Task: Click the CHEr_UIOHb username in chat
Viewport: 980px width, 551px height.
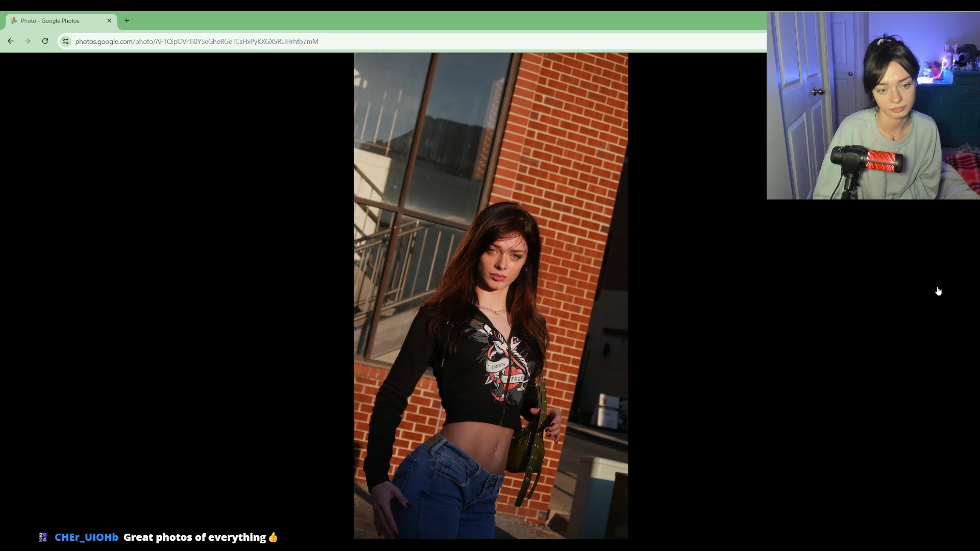Action: click(86, 537)
